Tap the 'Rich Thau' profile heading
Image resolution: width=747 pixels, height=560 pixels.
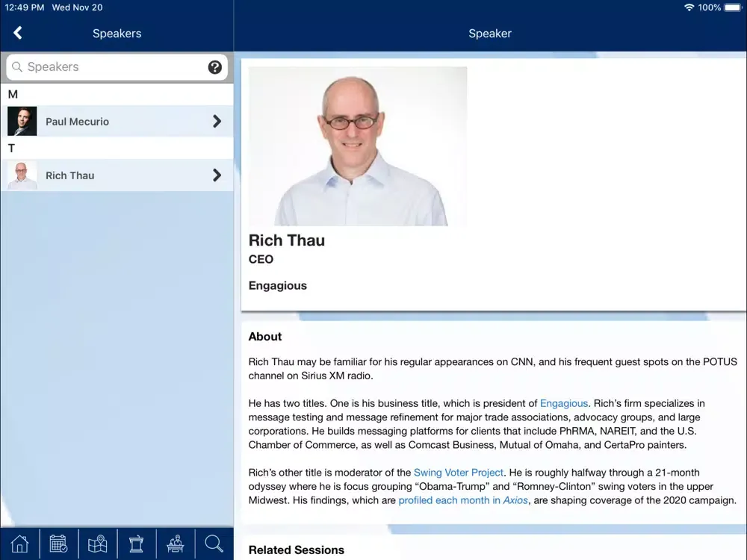coord(287,240)
